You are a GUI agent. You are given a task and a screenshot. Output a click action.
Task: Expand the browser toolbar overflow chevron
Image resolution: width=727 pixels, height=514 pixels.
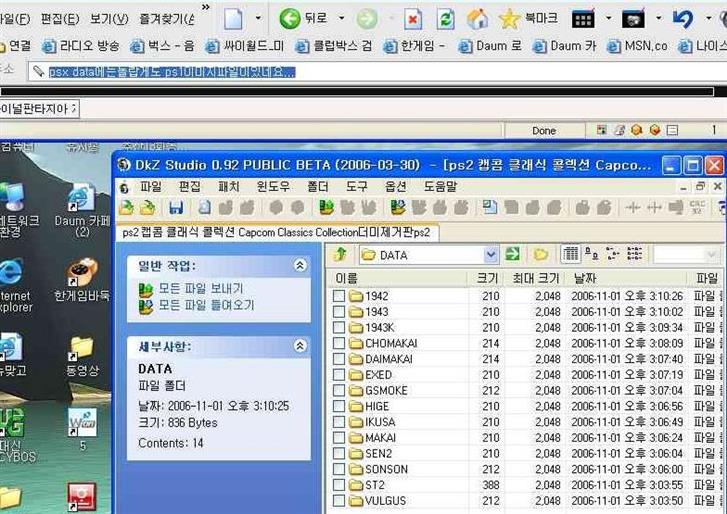[206, 6]
